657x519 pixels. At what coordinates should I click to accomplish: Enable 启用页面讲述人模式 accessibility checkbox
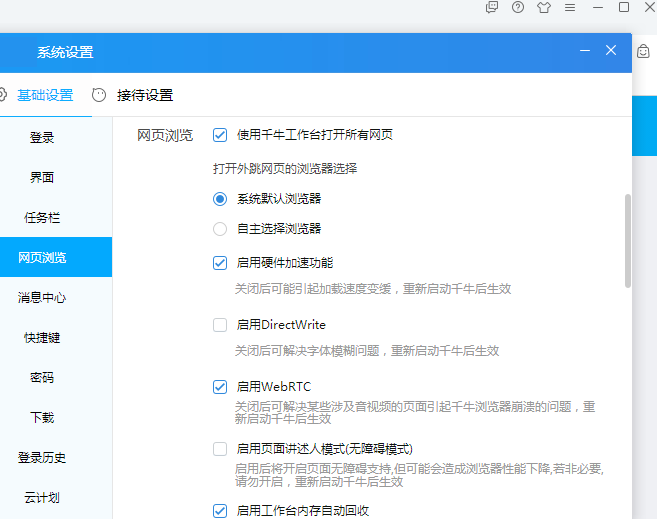pyautogui.click(x=220, y=449)
